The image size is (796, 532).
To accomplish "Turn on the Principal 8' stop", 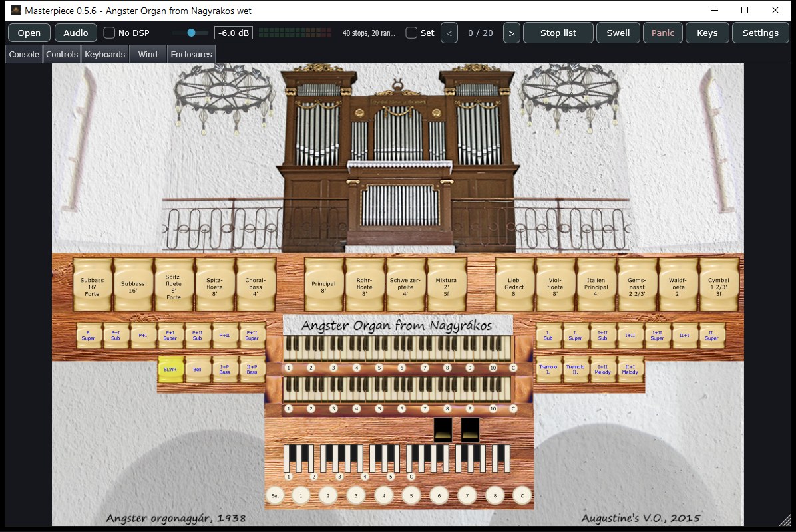I will point(323,285).
